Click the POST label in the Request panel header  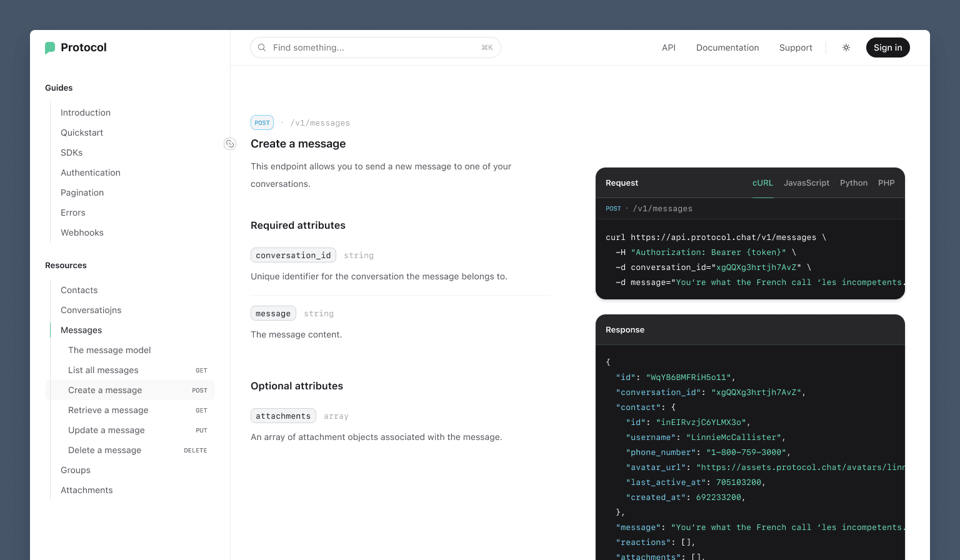[613, 209]
